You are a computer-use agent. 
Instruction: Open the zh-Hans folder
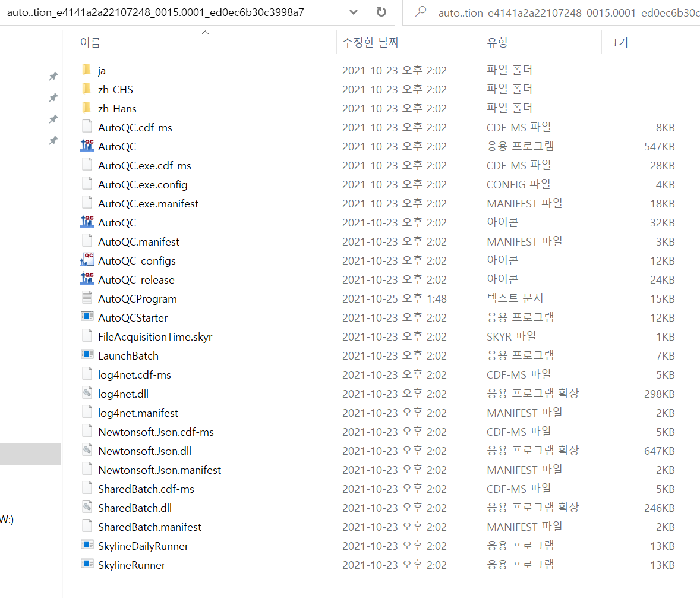[x=117, y=109]
